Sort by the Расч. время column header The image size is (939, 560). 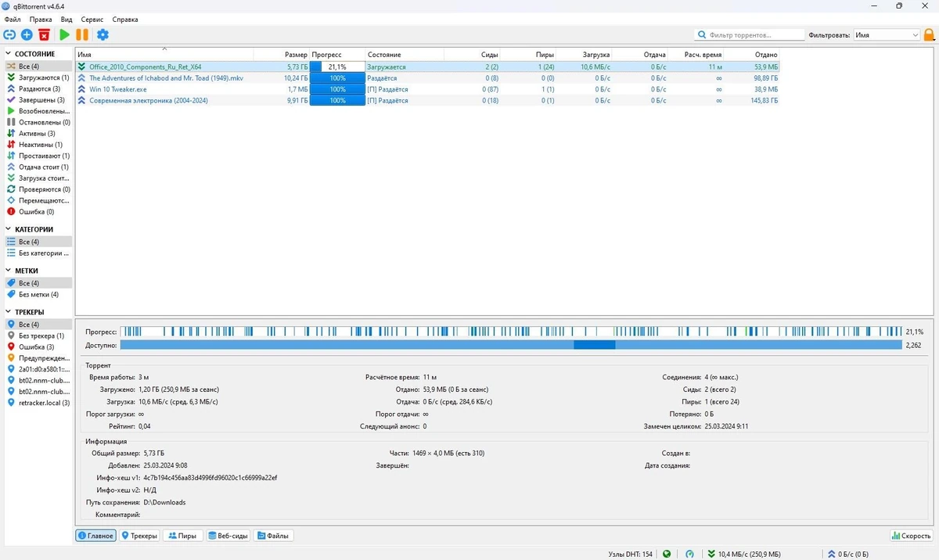click(696, 55)
